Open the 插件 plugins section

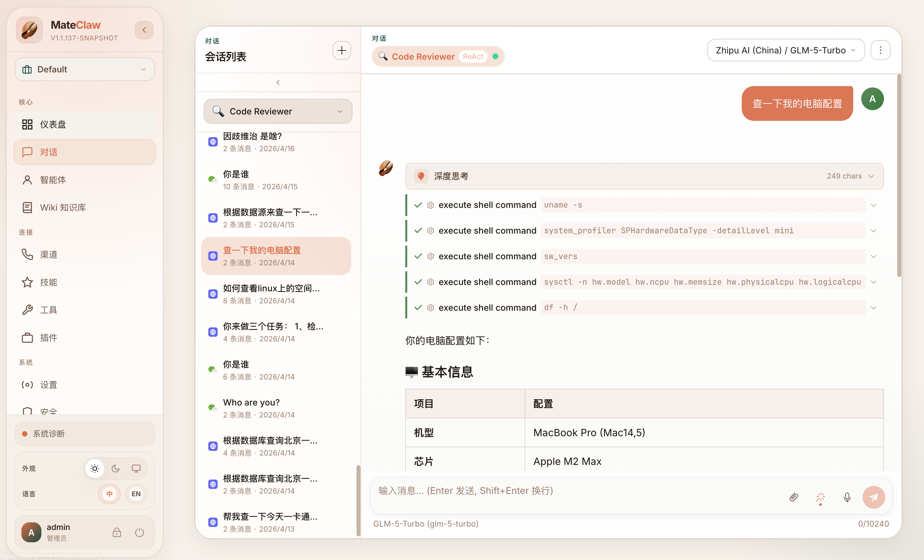[x=48, y=337]
